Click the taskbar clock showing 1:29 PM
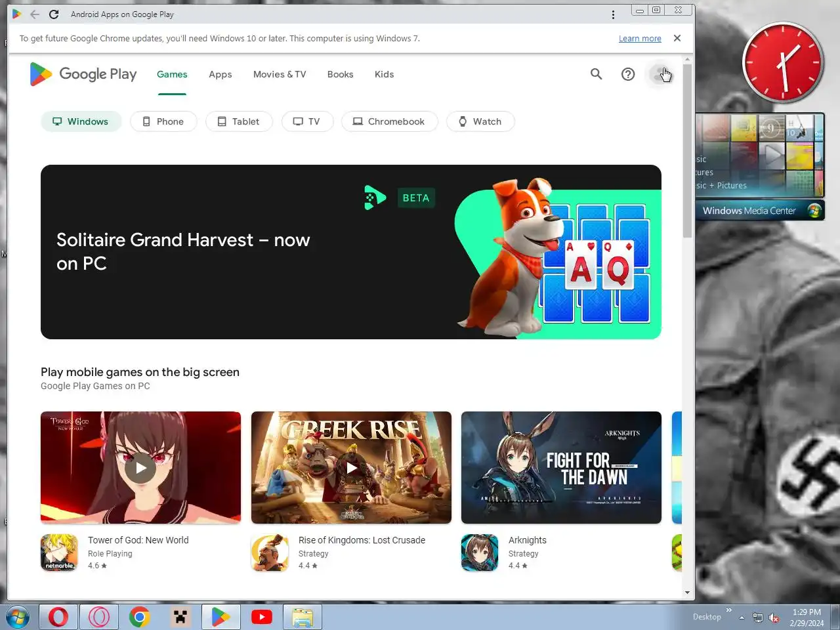Image resolution: width=840 pixels, height=630 pixels. pos(807,618)
